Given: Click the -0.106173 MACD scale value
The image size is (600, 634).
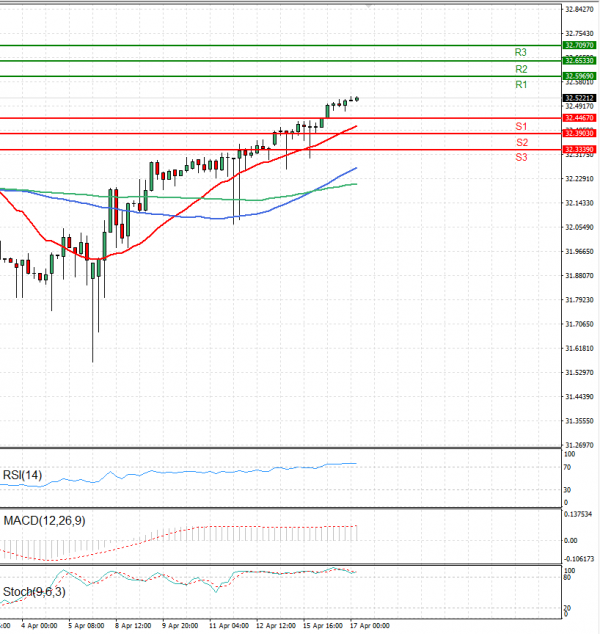Looking at the screenshot, I should point(579,559).
